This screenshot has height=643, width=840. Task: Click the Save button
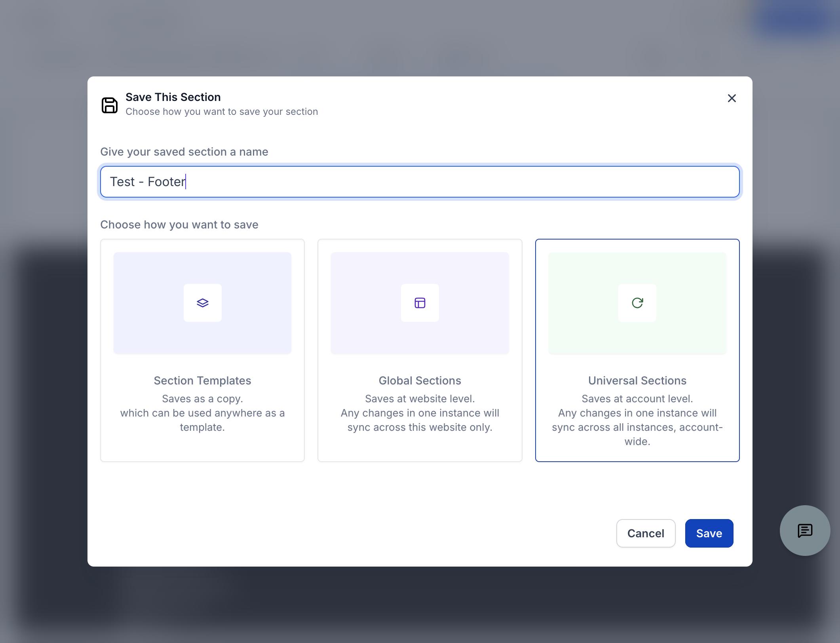(x=709, y=533)
